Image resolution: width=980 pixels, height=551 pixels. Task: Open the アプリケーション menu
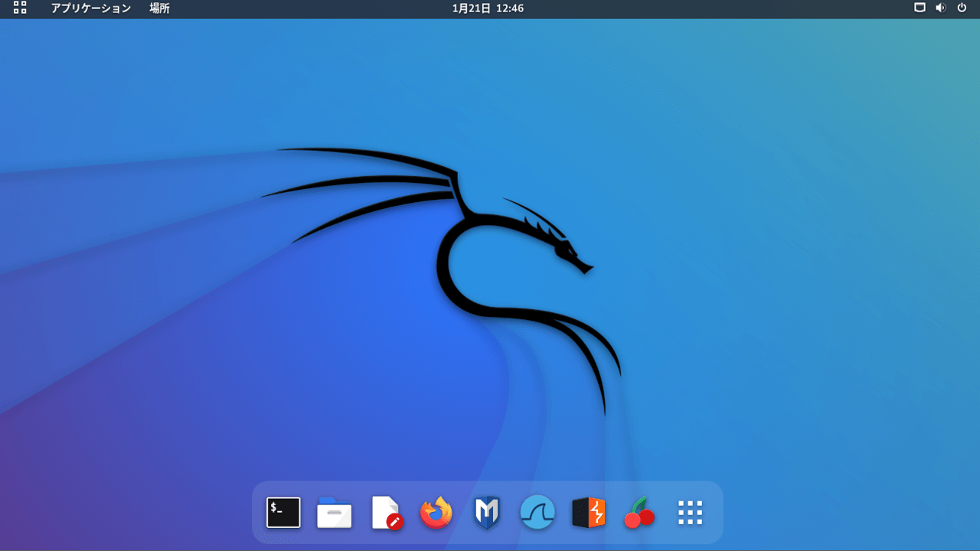pyautogui.click(x=91, y=8)
